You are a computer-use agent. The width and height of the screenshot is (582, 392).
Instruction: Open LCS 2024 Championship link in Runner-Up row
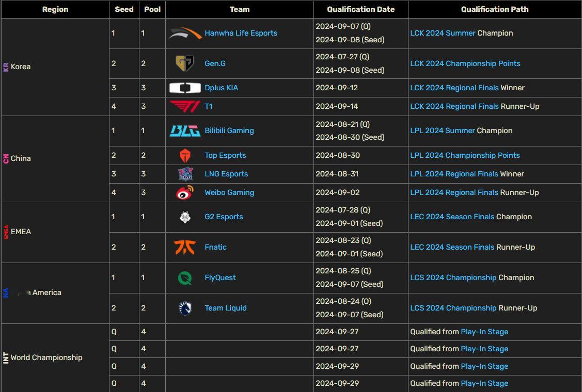click(x=453, y=308)
